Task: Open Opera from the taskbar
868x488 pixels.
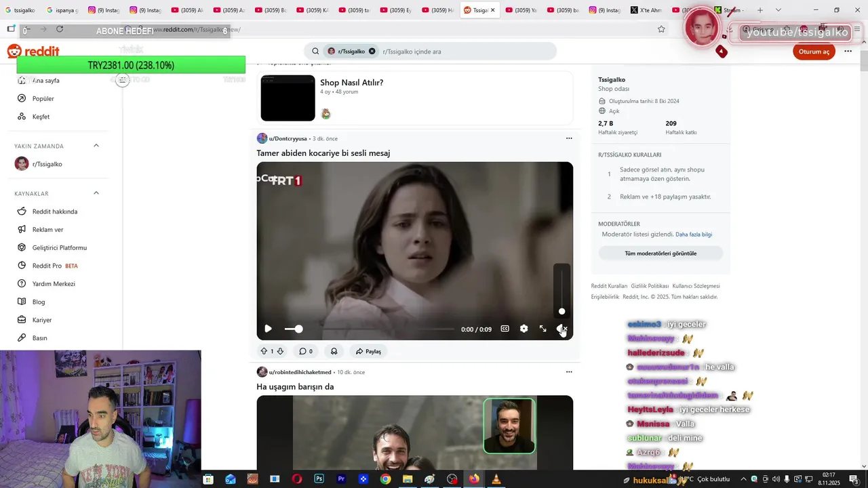Action: (x=297, y=479)
